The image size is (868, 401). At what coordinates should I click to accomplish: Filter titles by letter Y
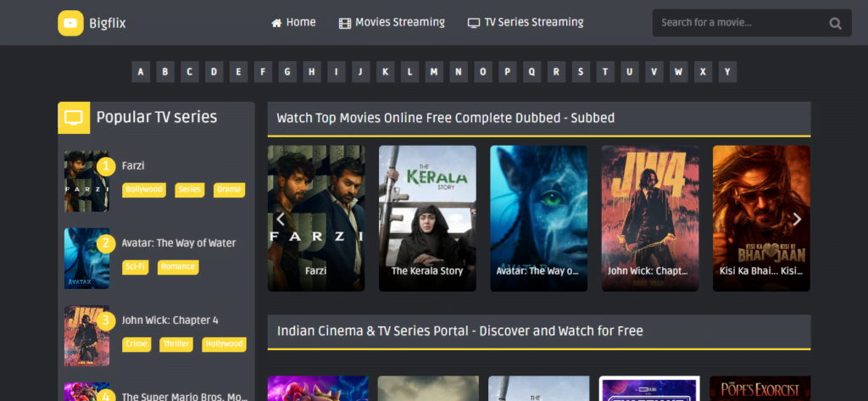727,72
